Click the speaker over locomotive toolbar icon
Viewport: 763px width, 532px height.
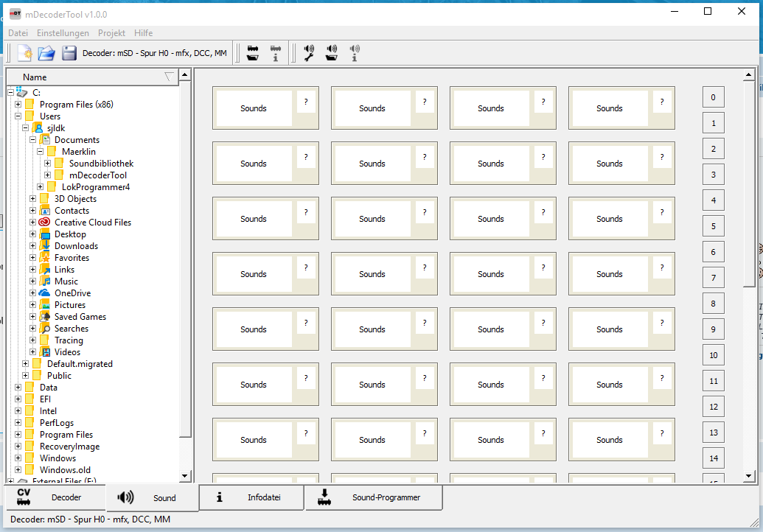332,53
